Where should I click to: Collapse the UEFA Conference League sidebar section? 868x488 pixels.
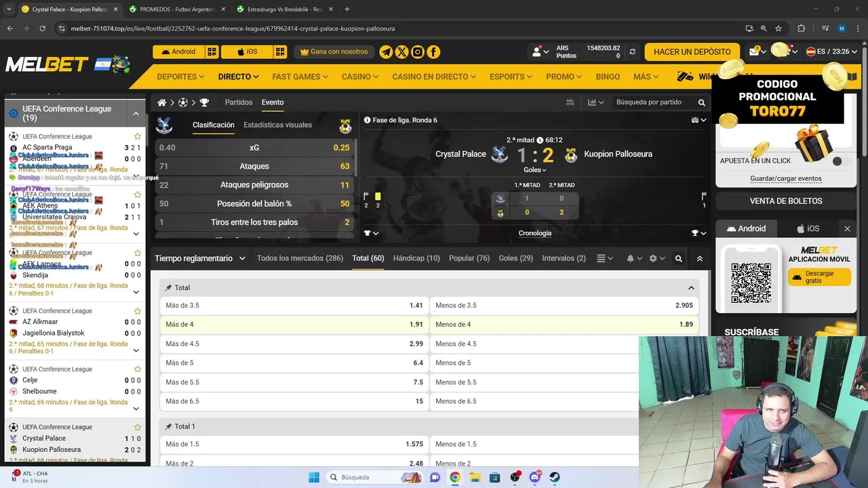point(136,114)
